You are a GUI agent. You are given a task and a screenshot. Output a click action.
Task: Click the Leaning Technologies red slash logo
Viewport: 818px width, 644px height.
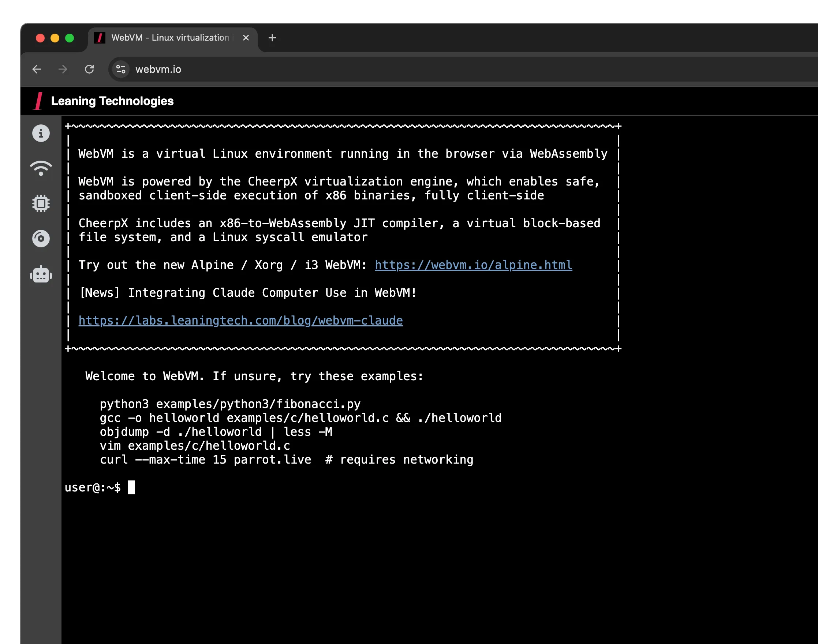coord(38,101)
